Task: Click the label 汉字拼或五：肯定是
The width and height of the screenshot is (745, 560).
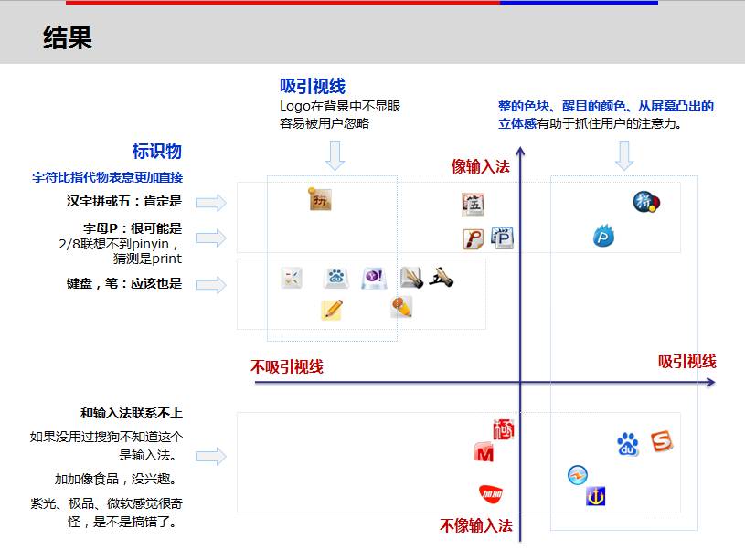Action: click(124, 201)
